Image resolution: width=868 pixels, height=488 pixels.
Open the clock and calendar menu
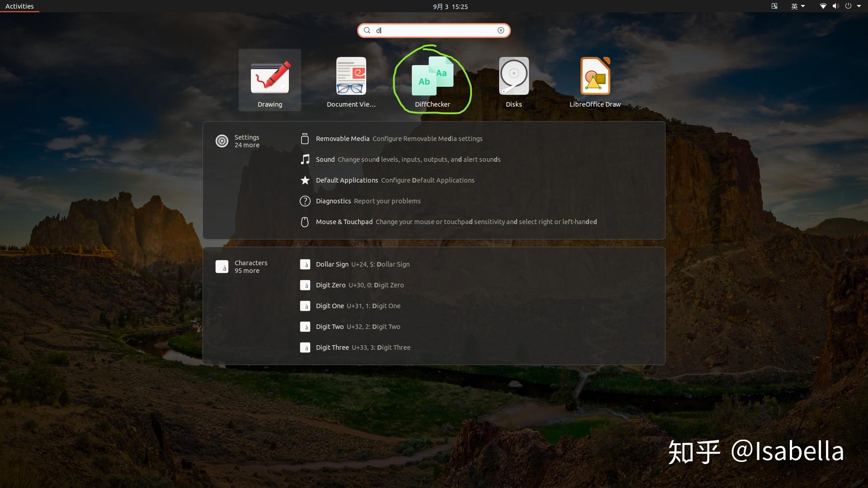click(x=450, y=6)
